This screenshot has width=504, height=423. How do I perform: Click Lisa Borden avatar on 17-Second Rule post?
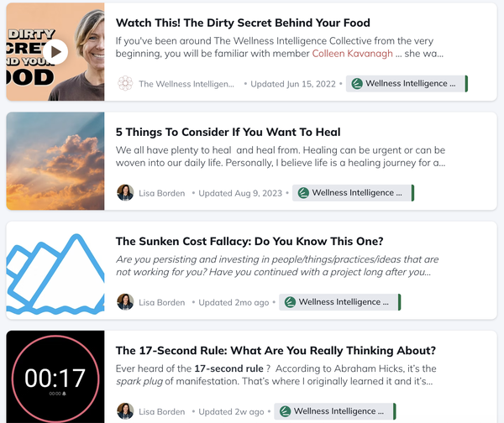(x=125, y=411)
